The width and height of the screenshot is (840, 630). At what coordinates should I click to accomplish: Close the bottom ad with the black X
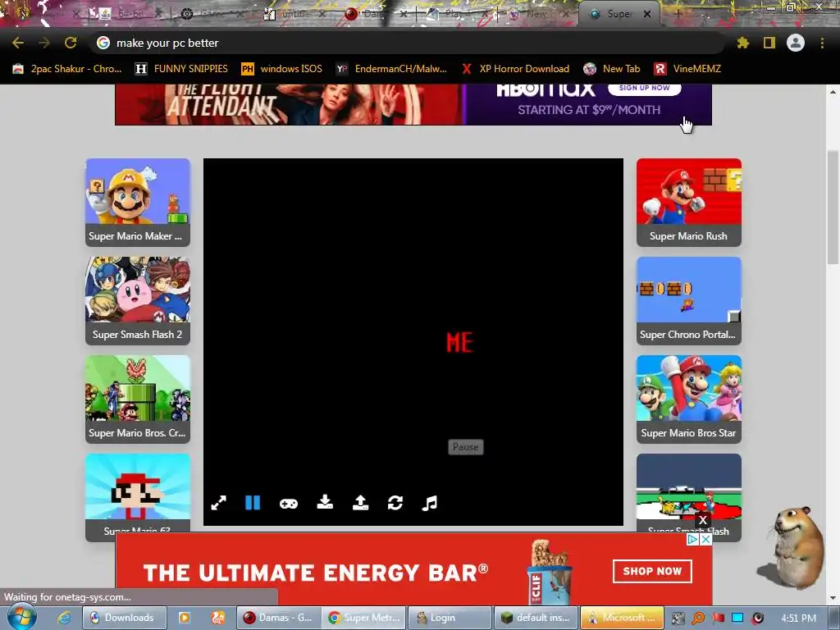pos(703,519)
